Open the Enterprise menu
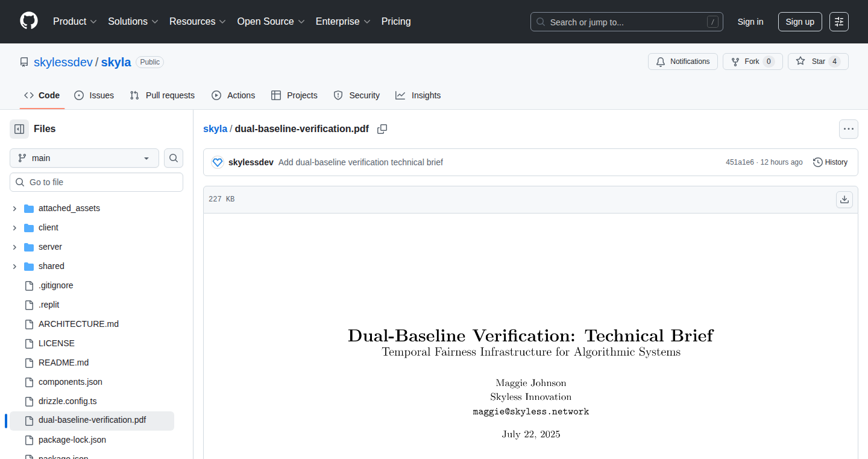868x459 pixels. point(343,22)
